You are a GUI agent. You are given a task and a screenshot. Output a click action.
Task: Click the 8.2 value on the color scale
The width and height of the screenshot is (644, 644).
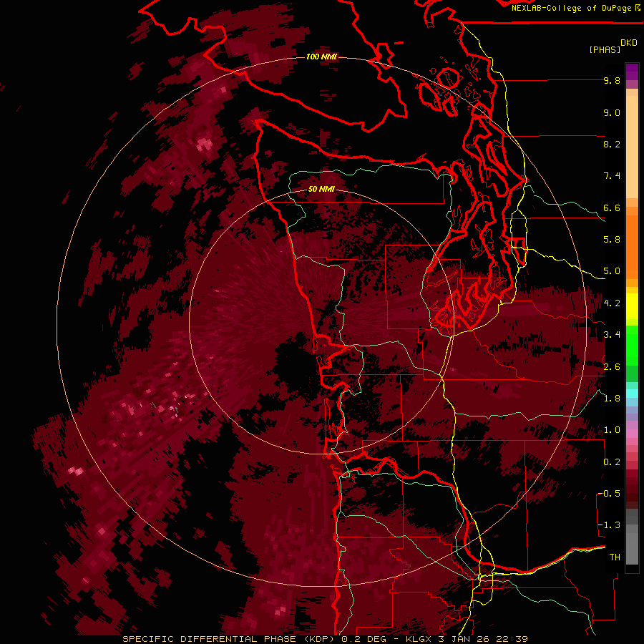[612, 144]
